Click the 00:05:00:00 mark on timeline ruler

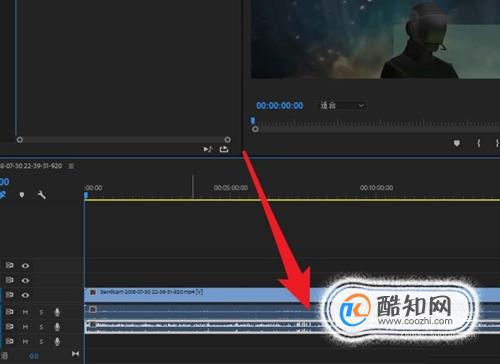[x=231, y=188]
